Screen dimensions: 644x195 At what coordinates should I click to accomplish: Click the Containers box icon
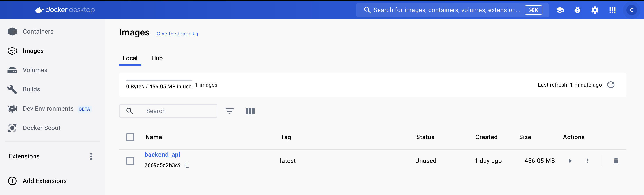pyautogui.click(x=12, y=32)
